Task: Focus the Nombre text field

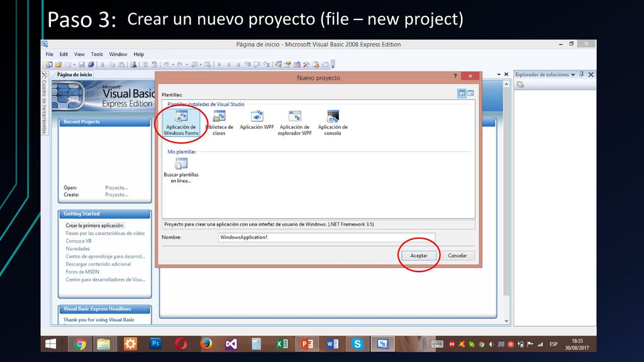Action: click(x=326, y=237)
